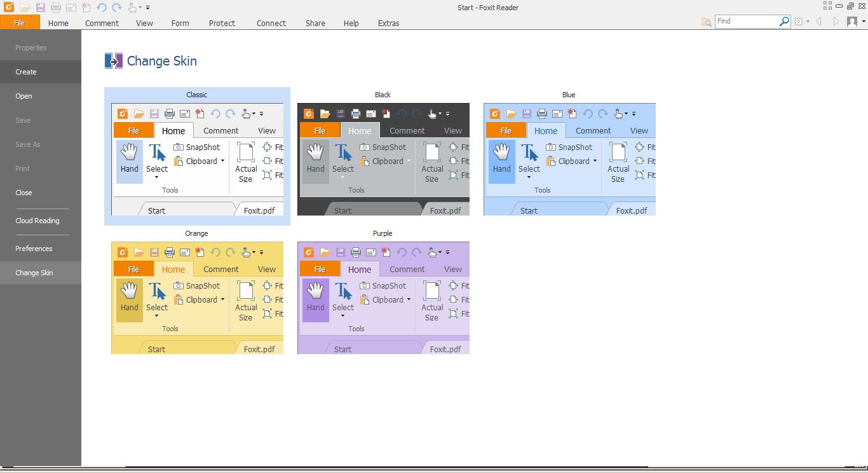Switch to the Connect ribbon tab
Screen dimensions: 868x473
pos(271,23)
